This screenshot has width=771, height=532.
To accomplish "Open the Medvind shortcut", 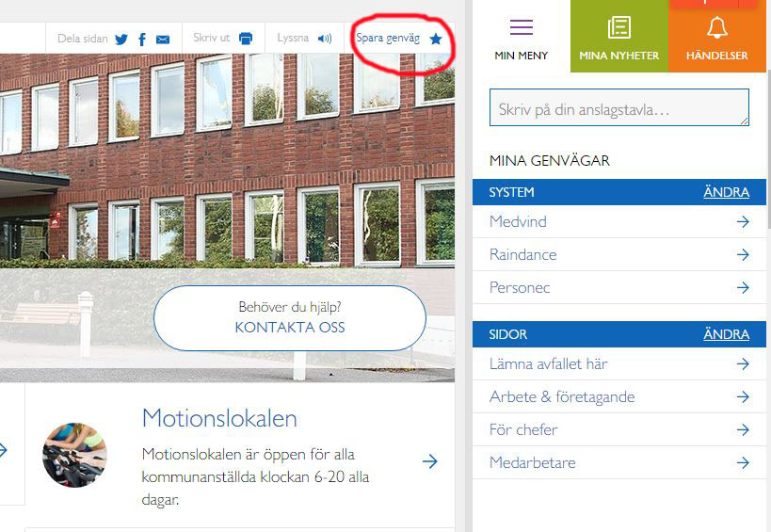I will tap(619, 222).
